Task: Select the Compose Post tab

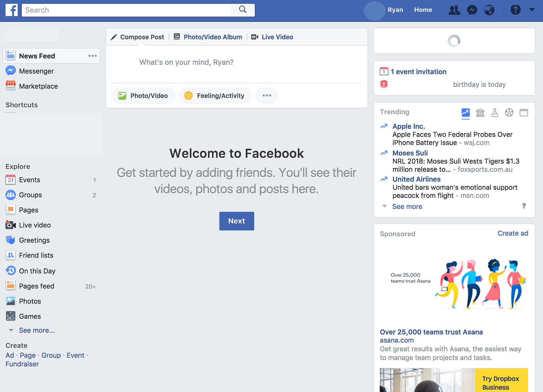Action: click(137, 37)
